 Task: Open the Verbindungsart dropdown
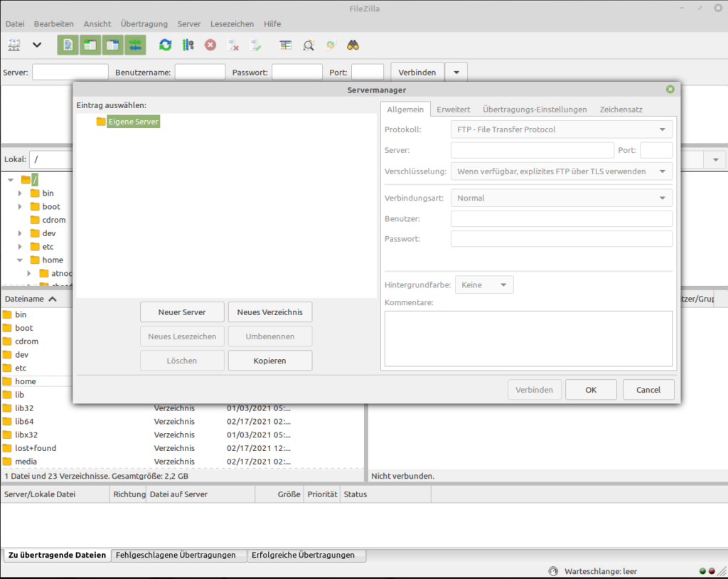[x=562, y=198]
